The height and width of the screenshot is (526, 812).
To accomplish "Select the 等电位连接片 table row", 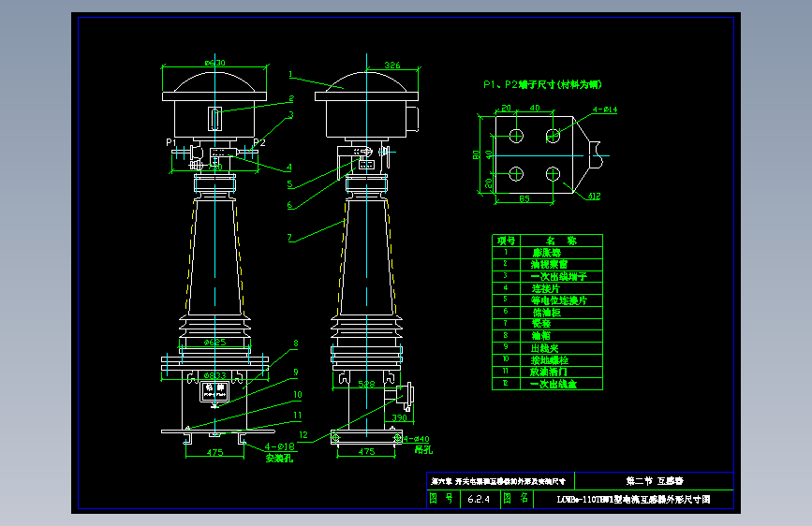I will (x=547, y=300).
